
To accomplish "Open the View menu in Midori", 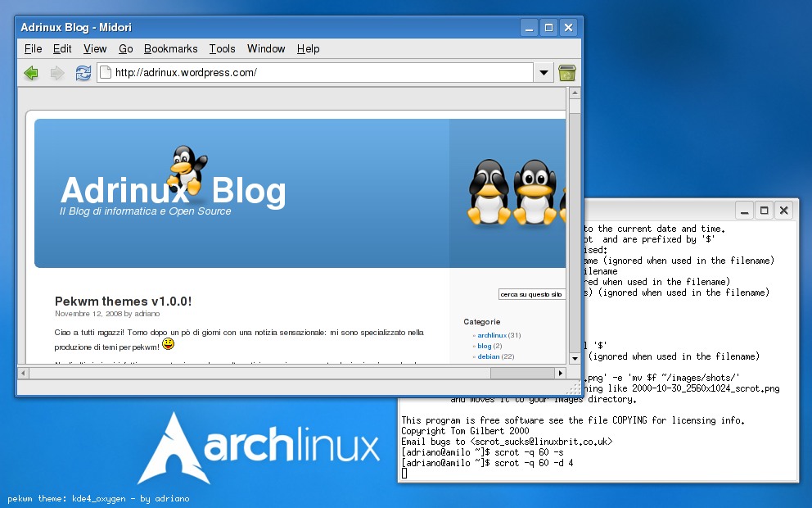I will coord(95,48).
